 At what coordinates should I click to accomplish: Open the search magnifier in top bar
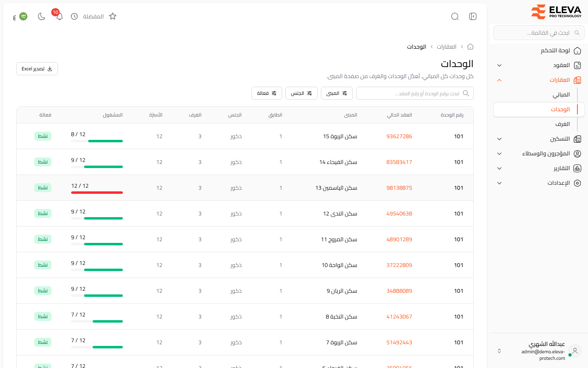coord(455,16)
